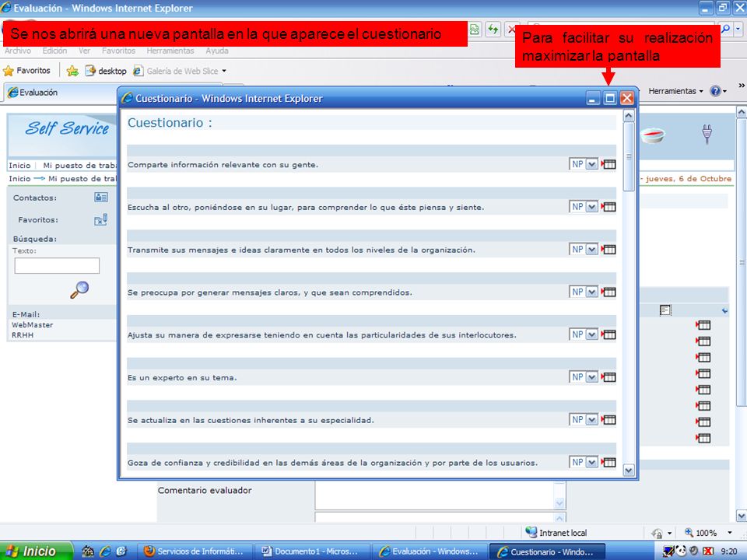Viewport: 747px width, 560px height.
Task: Click the Favoritos sidebar icon
Action: (x=100, y=219)
